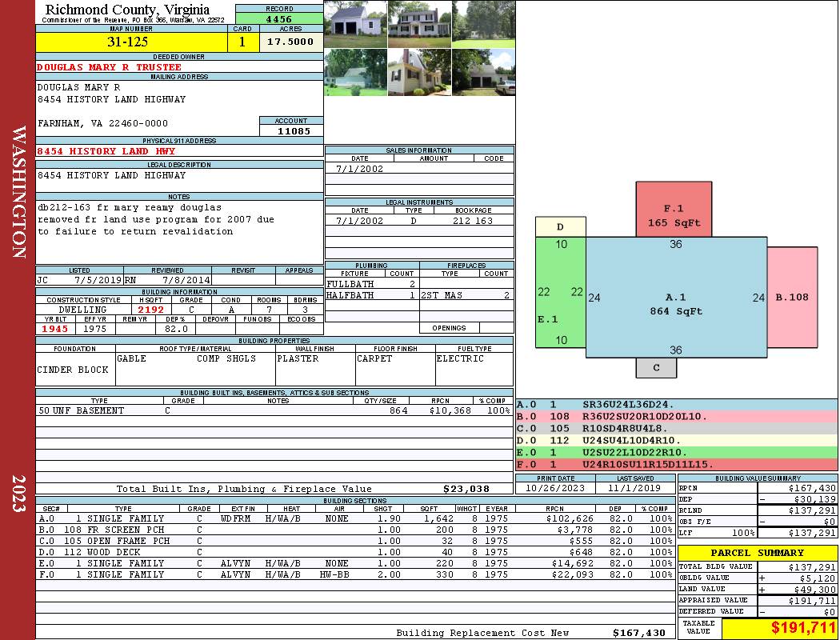Click the account number 11085 field

pyautogui.click(x=291, y=131)
